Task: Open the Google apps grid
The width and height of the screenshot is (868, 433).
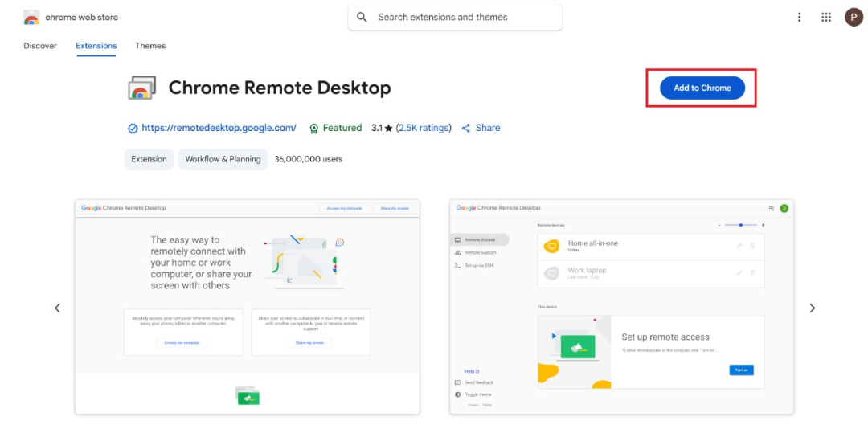Action: tap(826, 17)
